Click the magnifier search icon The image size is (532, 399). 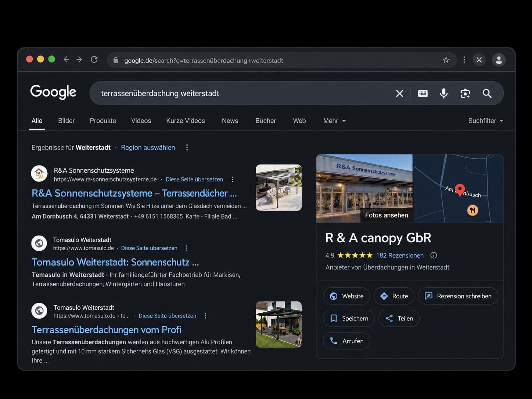coord(487,93)
